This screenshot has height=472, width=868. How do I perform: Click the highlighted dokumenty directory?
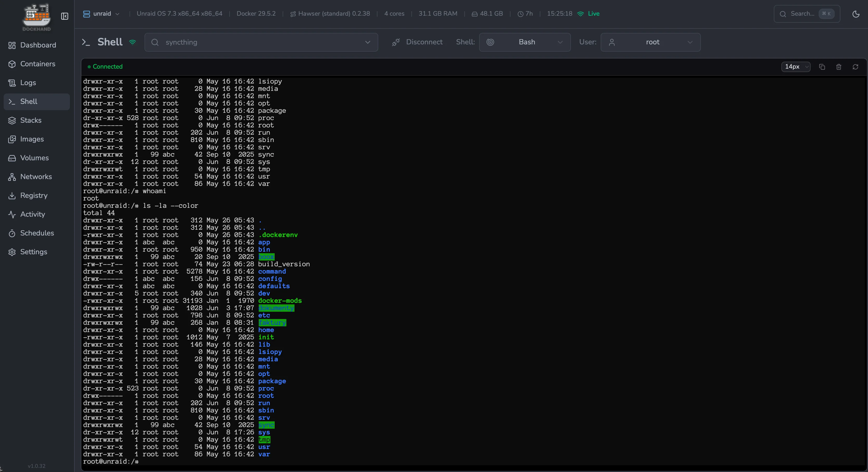pos(276,308)
